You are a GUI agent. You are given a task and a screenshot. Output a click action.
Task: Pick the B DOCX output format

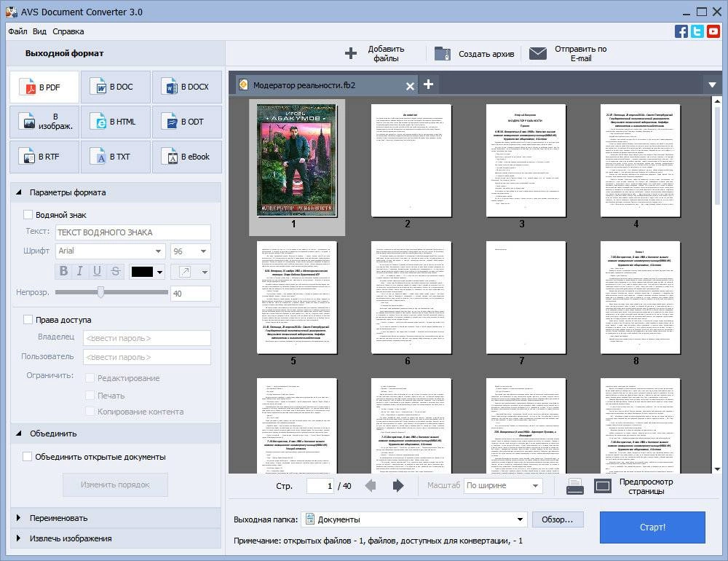click(x=187, y=87)
